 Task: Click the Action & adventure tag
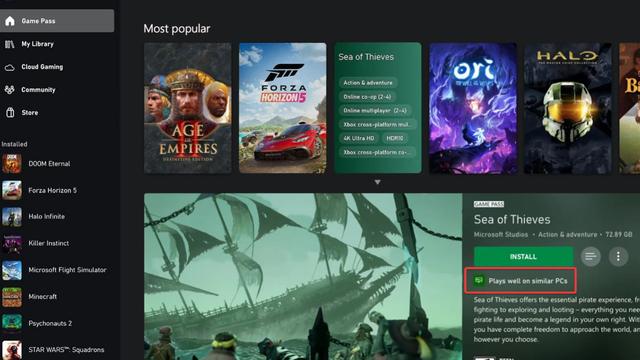[x=368, y=83]
